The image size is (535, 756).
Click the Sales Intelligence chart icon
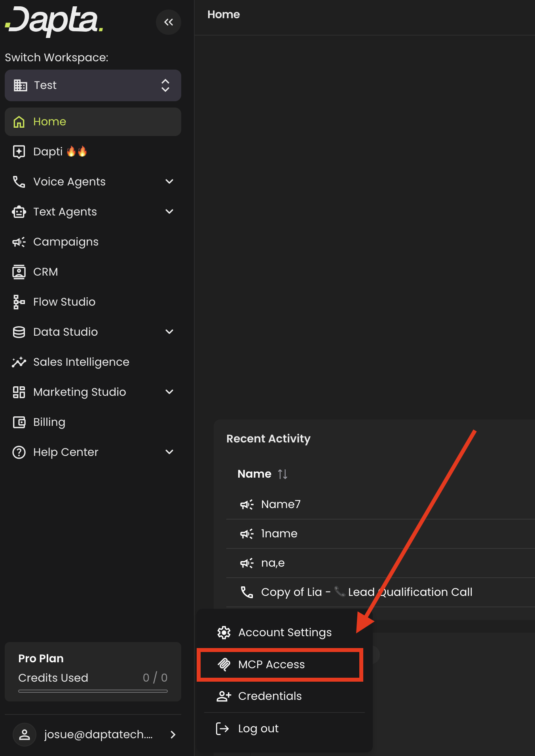click(x=19, y=362)
